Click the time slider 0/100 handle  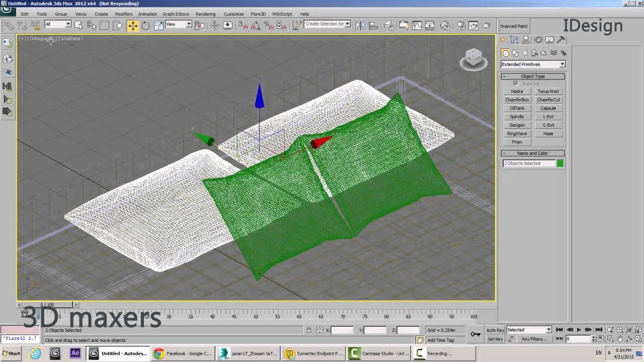click(x=48, y=305)
